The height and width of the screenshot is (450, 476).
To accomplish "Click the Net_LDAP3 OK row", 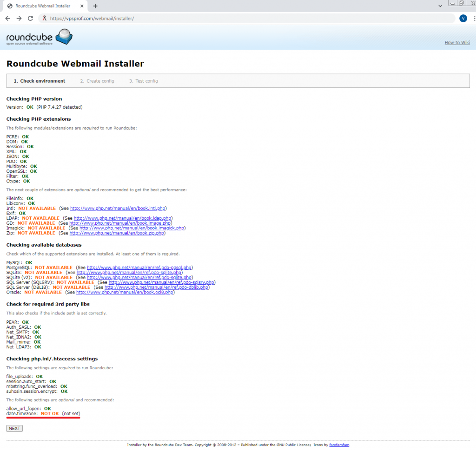I will 24,347.
